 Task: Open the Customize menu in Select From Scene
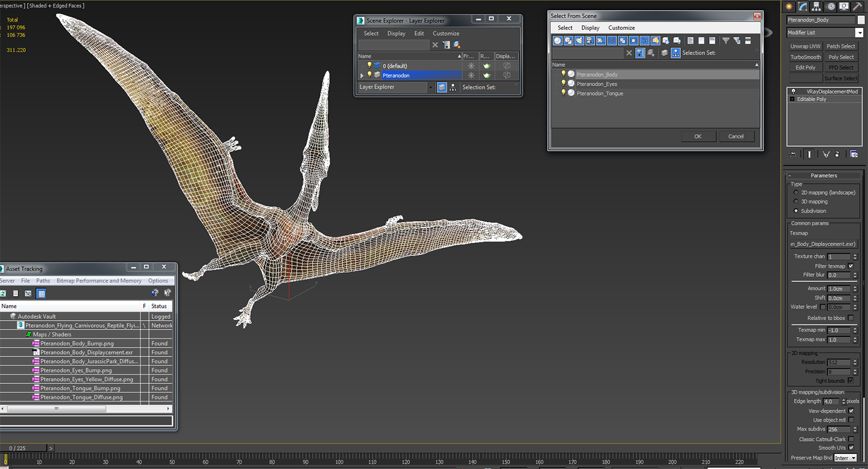(x=622, y=28)
